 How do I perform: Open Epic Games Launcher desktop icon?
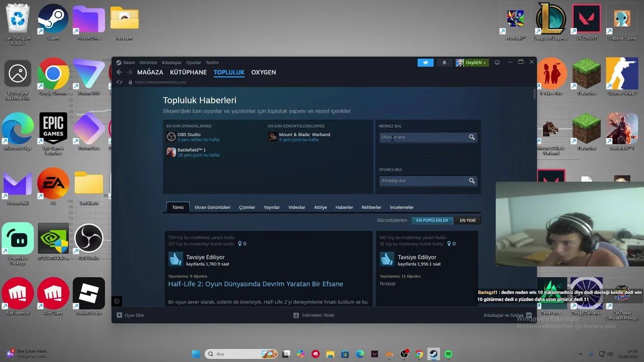[53, 133]
